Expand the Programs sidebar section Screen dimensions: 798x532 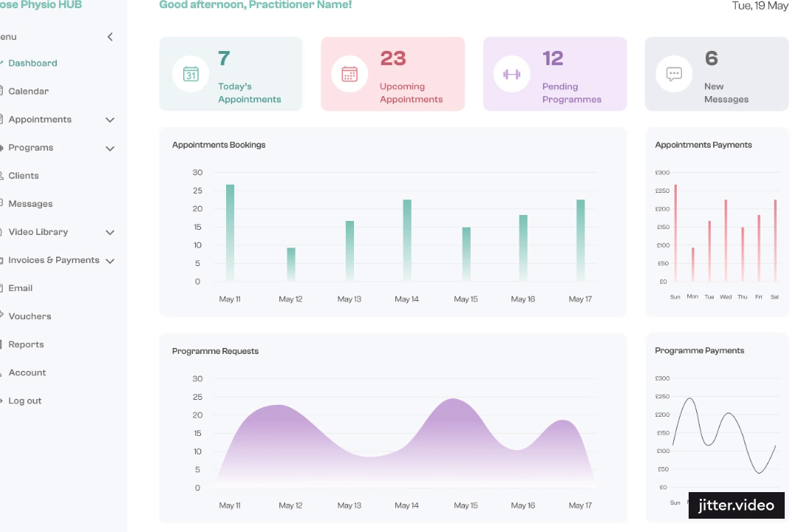click(x=110, y=148)
